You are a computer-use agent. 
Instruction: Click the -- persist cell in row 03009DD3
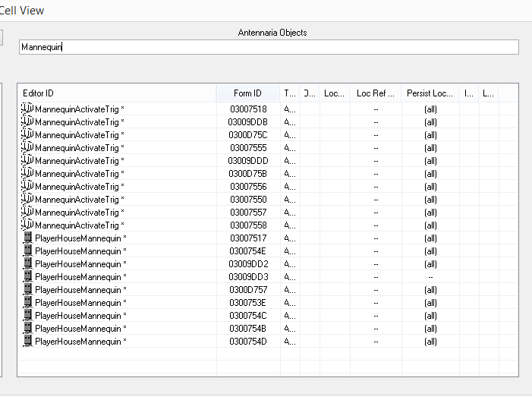coord(430,277)
